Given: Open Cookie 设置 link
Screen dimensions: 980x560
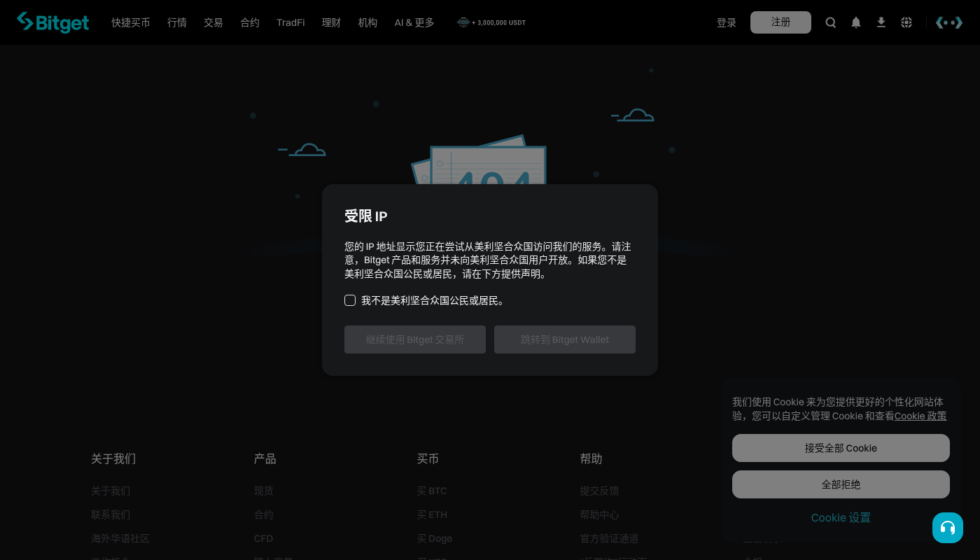Looking at the screenshot, I should [x=841, y=518].
